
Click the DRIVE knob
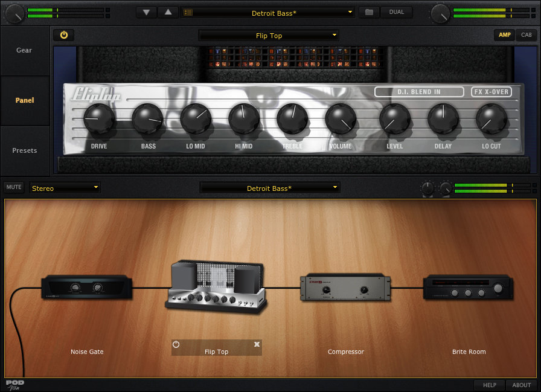click(x=99, y=119)
